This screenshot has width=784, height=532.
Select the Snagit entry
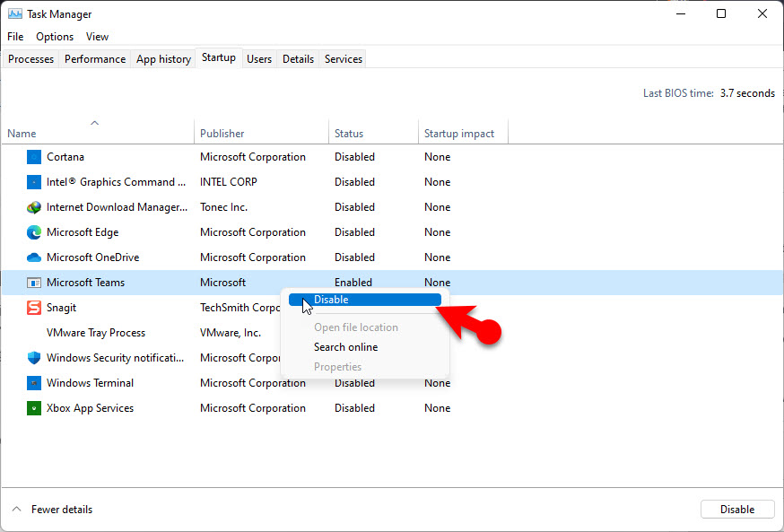[61, 308]
